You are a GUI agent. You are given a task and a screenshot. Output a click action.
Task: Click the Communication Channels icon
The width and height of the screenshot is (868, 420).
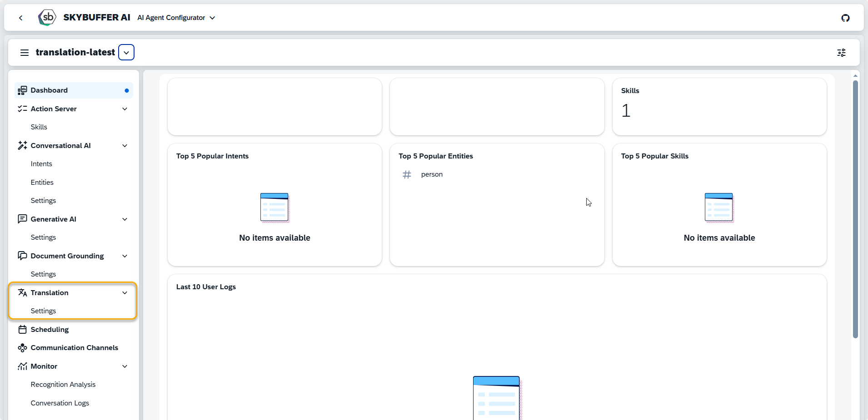click(22, 348)
